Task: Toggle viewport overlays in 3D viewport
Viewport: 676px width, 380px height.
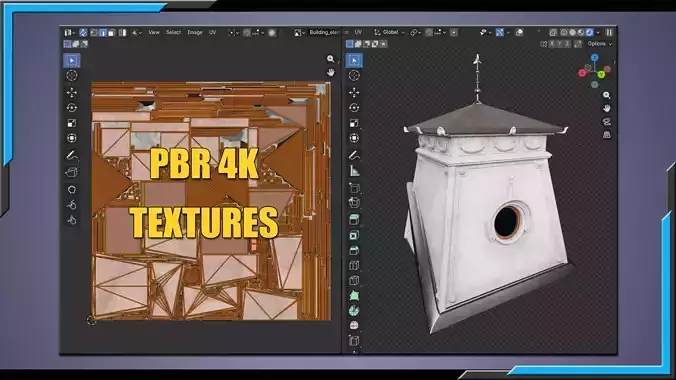Action: 520,32
